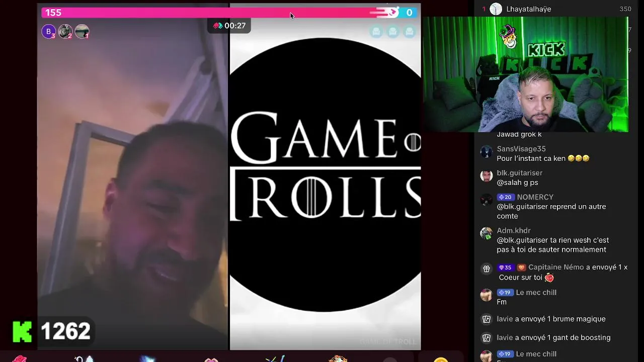Open NOMERCY's username in chat
The width and height of the screenshot is (644, 362).
pos(535,197)
